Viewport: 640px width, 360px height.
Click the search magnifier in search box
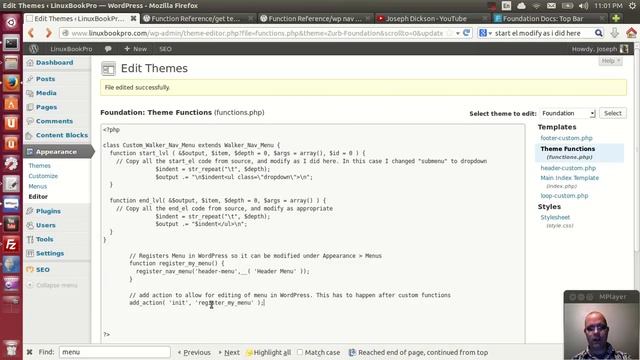pyautogui.click(x=598, y=33)
